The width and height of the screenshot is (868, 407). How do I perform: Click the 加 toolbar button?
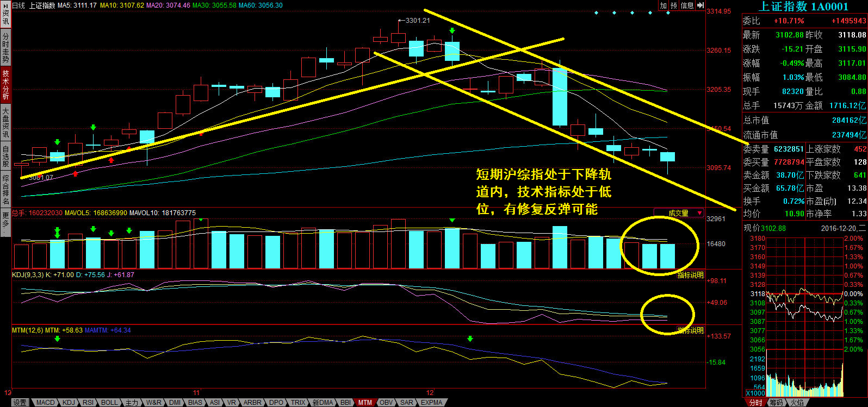tap(663, 5)
